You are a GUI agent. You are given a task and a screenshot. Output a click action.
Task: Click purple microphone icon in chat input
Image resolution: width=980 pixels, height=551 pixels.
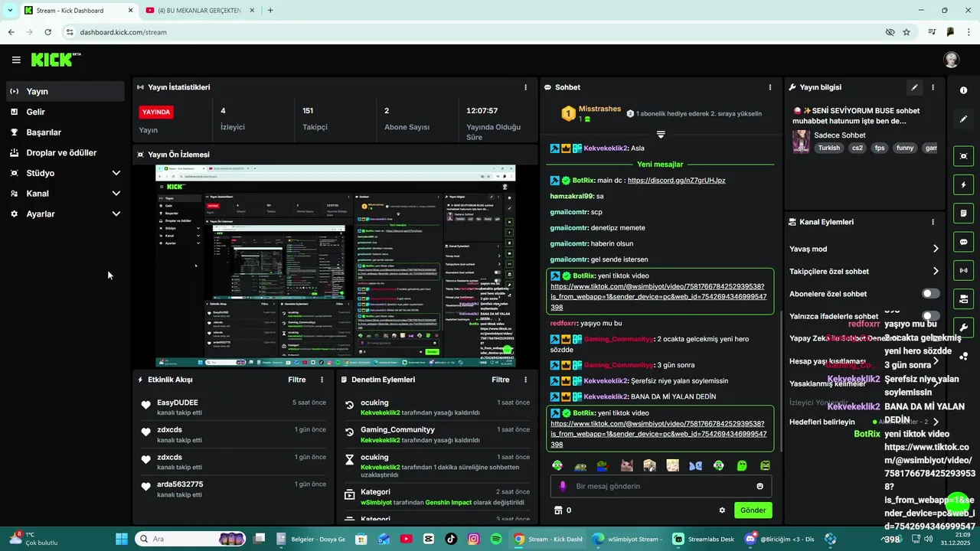563,486
